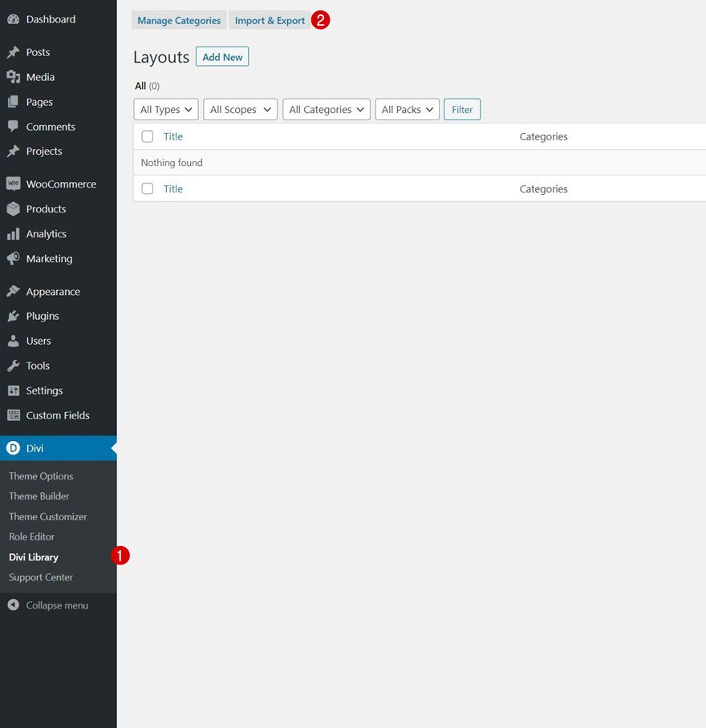Check the select-all checkbox in table header
This screenshot has width=706, height=728.
[x=147, y=136]
